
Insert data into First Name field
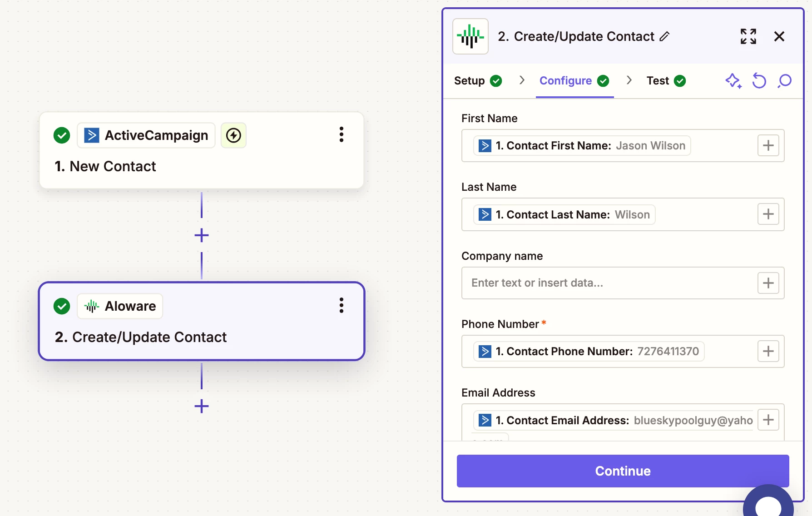(768, 145)
